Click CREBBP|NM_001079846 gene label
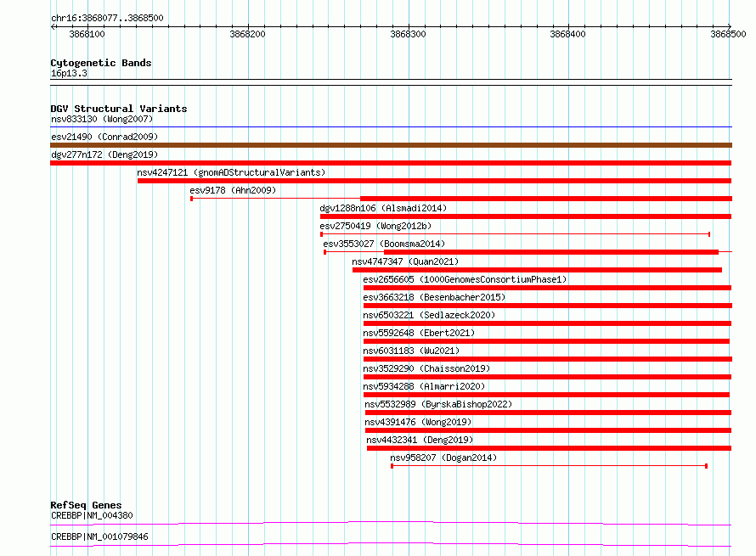This screenshot has height=556, width=756. (99, 536)
